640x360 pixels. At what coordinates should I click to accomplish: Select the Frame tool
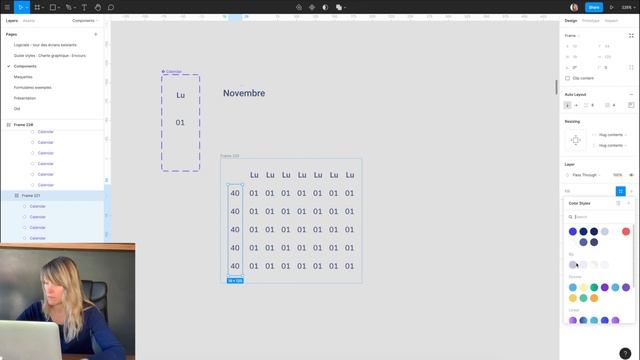(37, 7)
